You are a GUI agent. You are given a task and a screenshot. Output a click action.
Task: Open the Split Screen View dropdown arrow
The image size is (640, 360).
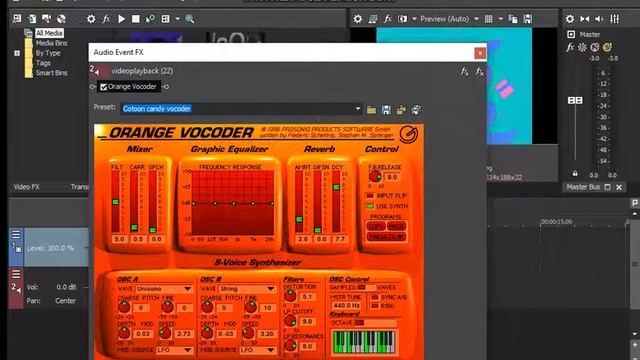pos(414,19)
